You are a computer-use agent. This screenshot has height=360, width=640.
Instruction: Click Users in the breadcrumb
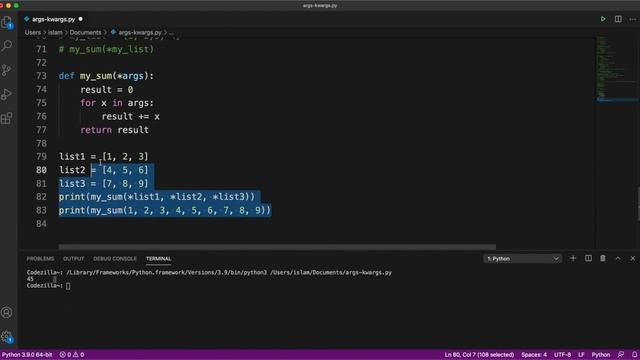[x=33, y=33]
